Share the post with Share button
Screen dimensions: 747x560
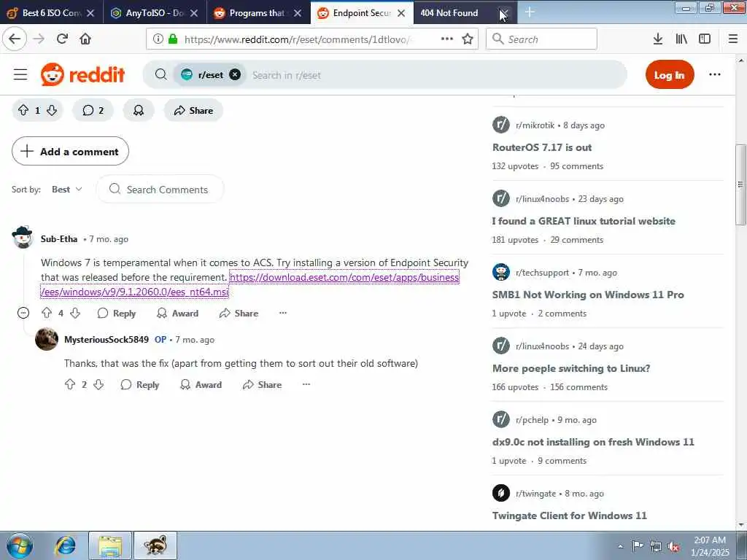193,111
